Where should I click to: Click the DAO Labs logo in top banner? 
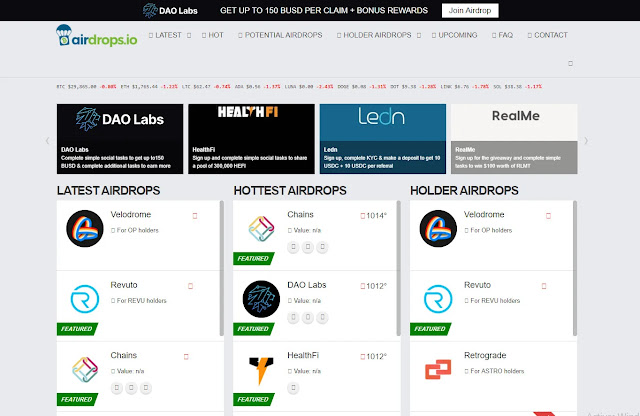click(x=170, y=11)
